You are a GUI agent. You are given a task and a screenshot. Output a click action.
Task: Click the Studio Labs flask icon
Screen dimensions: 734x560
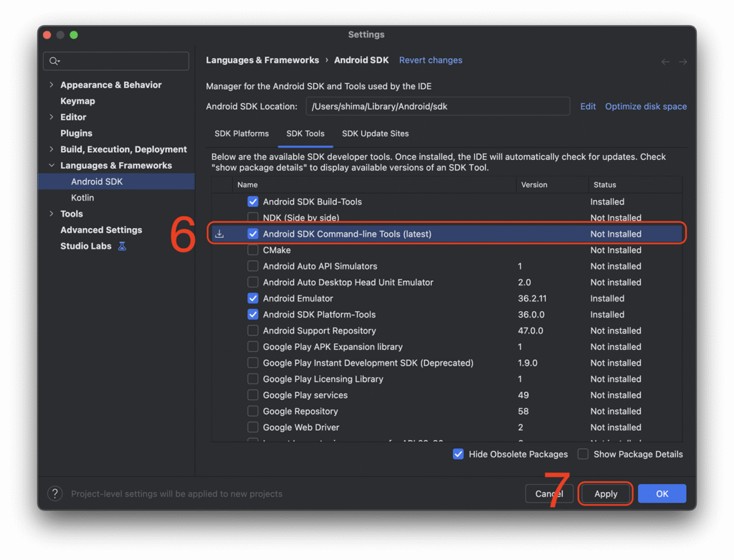click(x=122, y=246)
